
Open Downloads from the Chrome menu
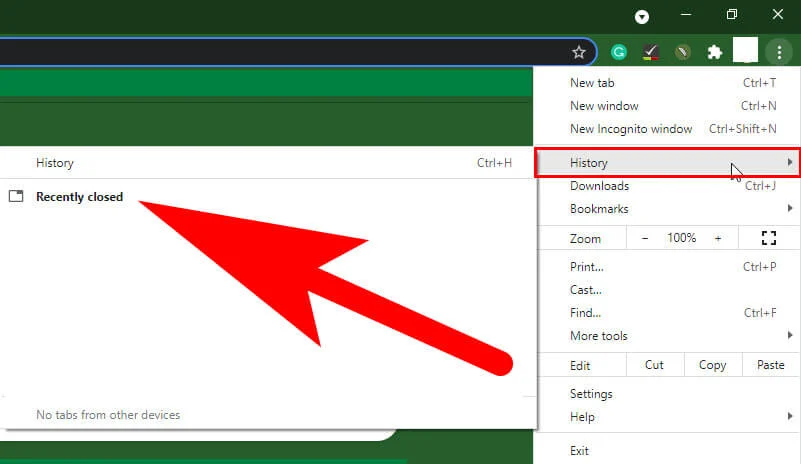[667, 186]
